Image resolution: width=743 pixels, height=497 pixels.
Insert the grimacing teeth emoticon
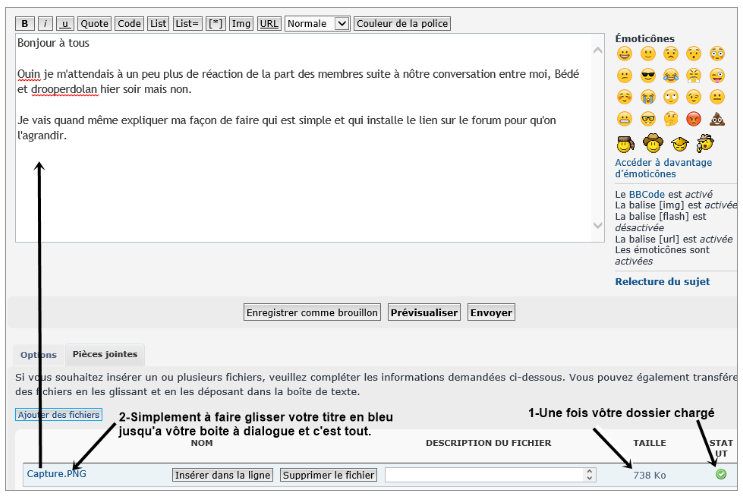(x=624, y=119)
